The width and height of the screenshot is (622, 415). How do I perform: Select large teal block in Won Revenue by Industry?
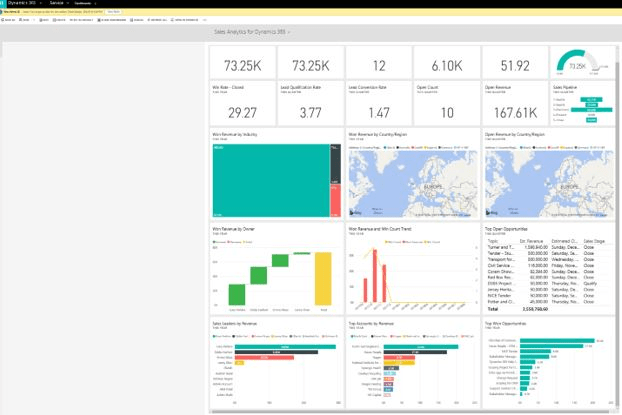pos(271,181)
